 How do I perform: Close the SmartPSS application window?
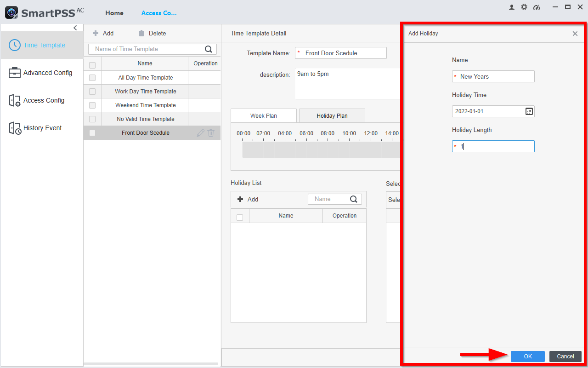580,7
